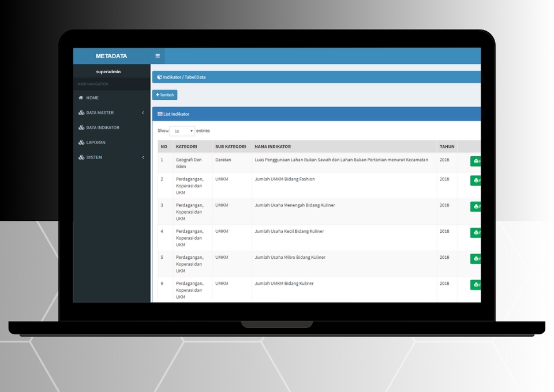This screenshot has width=554, height=392.
Task: Click the cube icon beside Indikator / Tabel Data
Action: tap(159, 77)
